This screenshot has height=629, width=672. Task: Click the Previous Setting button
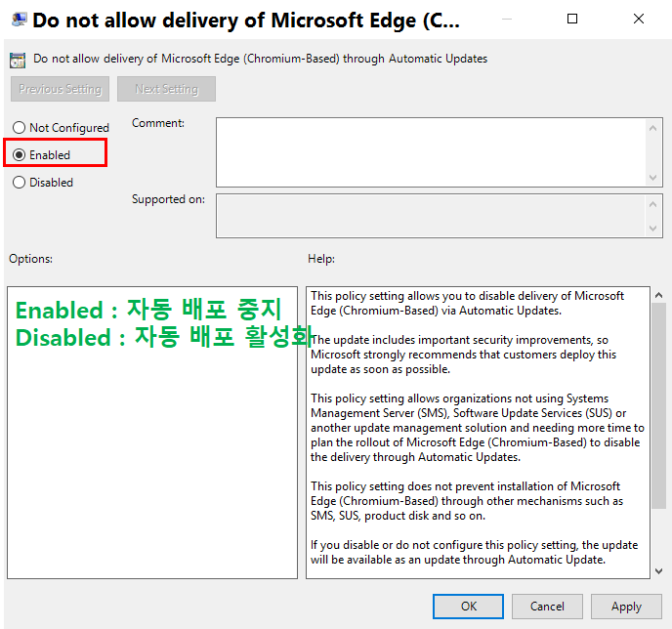coord(60,89)
